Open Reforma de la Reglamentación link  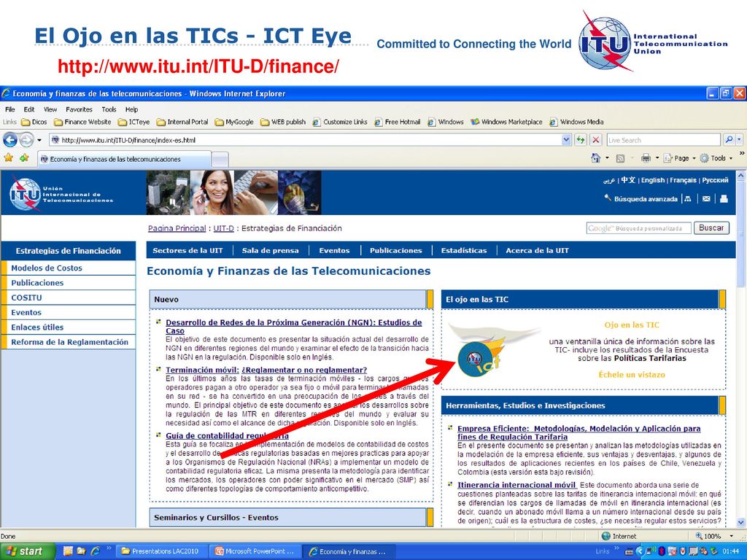click(69, 342)
